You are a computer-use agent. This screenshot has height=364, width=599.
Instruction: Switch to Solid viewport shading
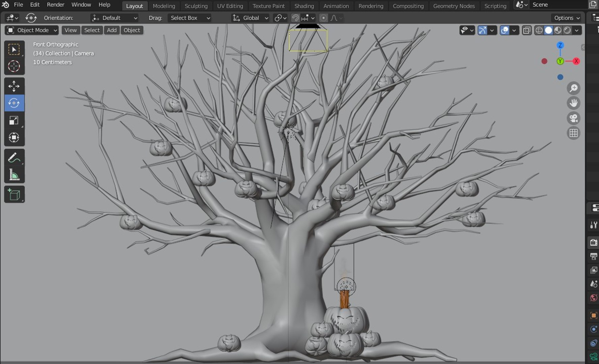point(548,30)
